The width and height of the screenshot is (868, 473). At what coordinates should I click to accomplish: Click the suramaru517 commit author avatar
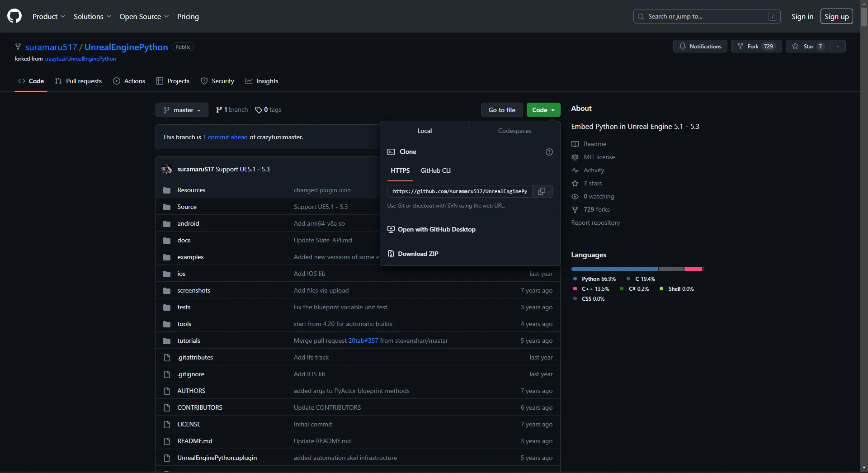(167, 169)
